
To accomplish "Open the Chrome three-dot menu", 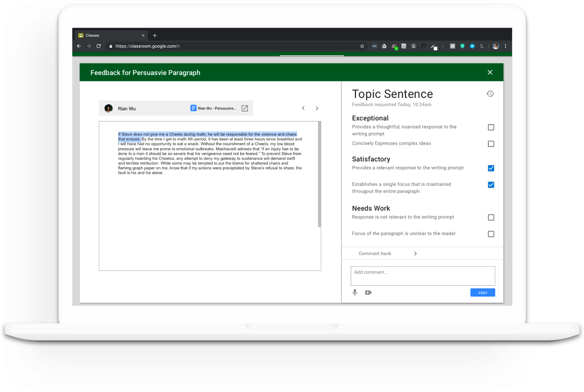I will click(x=505, y=46).
